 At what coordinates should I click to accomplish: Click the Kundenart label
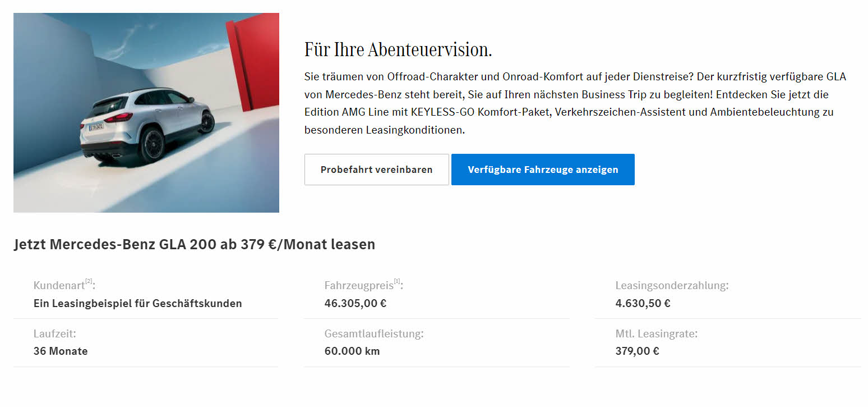(x=59, y=286)
